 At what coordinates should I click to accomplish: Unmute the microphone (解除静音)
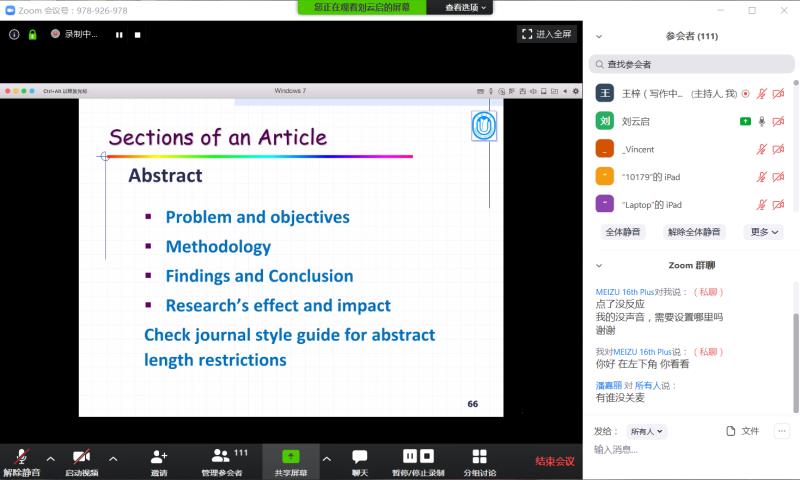(20, 460)
